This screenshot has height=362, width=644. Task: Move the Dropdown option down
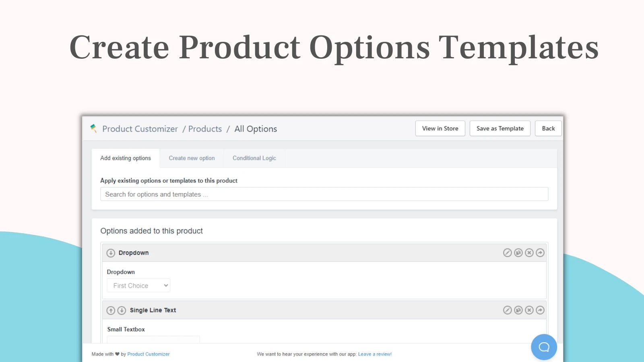tap(111, 253)
